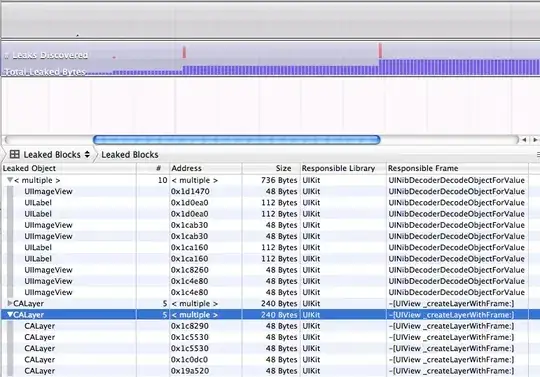Click the timeline scroll left arrow
The image size is (540, 377).
coord(524,140)
